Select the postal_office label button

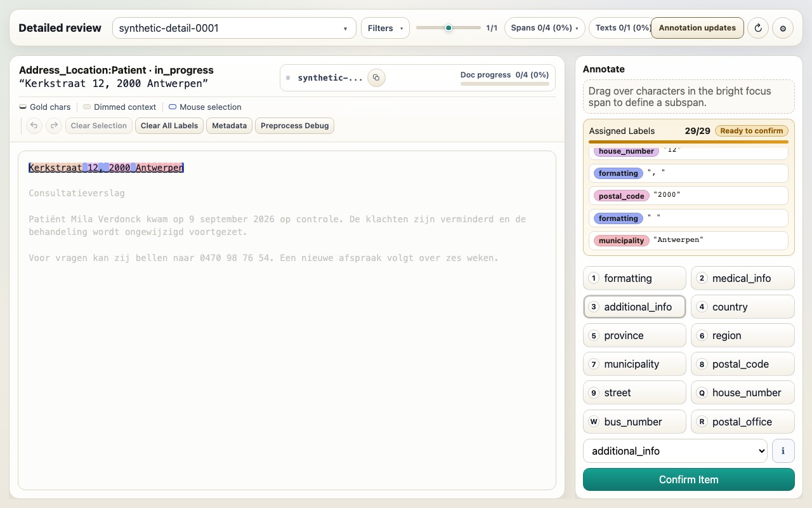743,422
